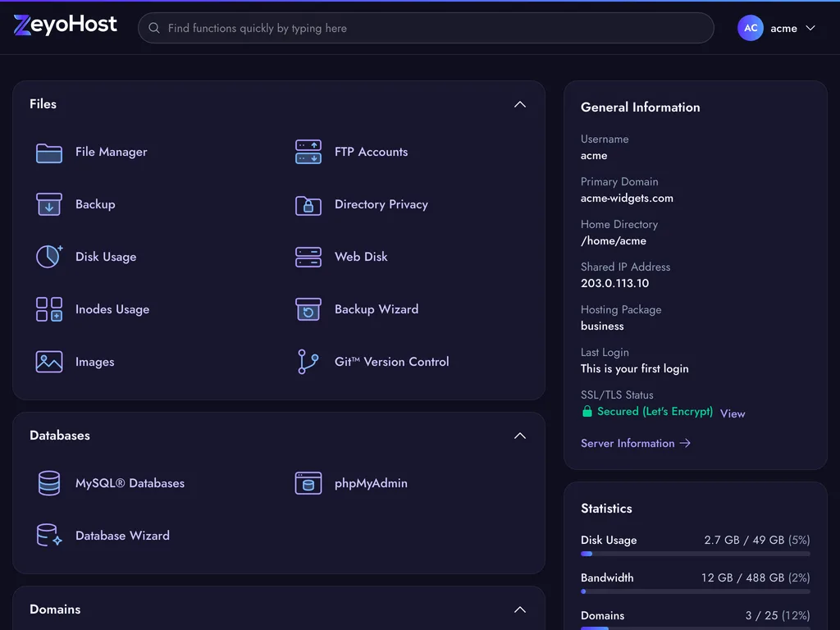Launch the Backup Wizard link
Screen dimensions: 840x630
[377, 309]
